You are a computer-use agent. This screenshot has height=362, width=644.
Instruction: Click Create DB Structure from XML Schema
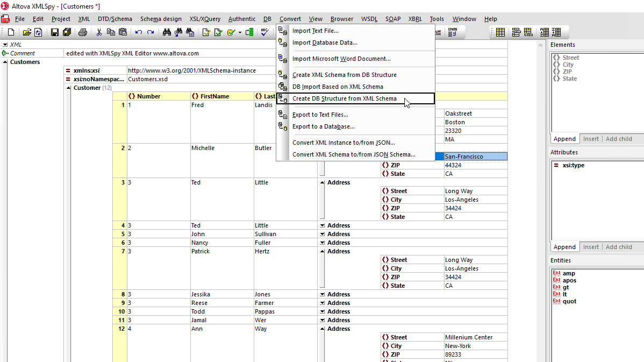click(356, 98)
